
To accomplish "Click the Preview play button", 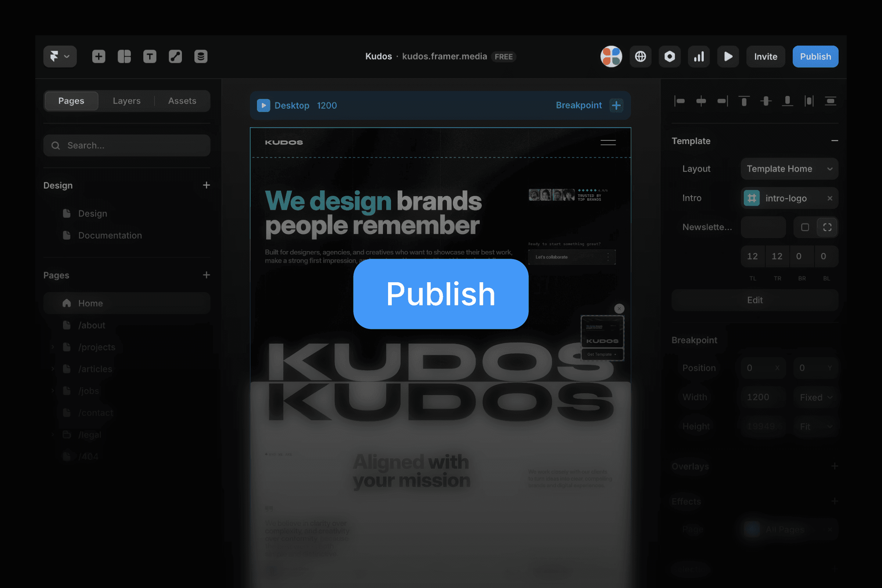I will (x=728, y=57).
